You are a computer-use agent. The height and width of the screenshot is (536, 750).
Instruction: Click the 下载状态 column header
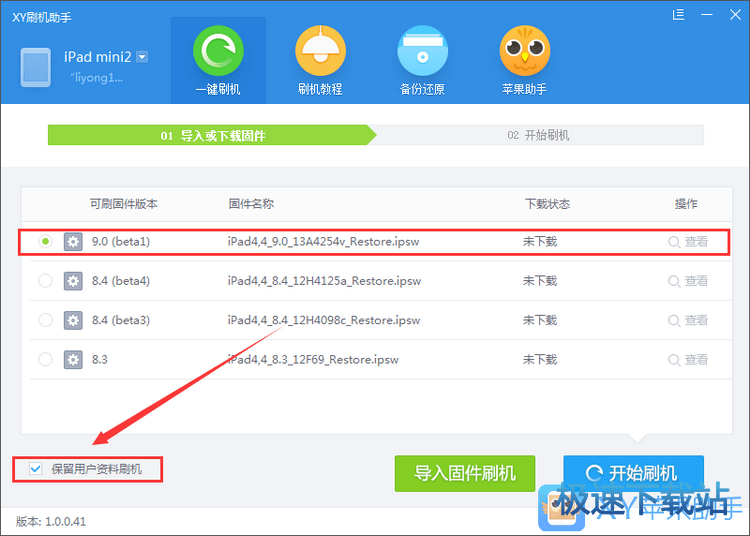pyautogui.click(x=547, y=204)
